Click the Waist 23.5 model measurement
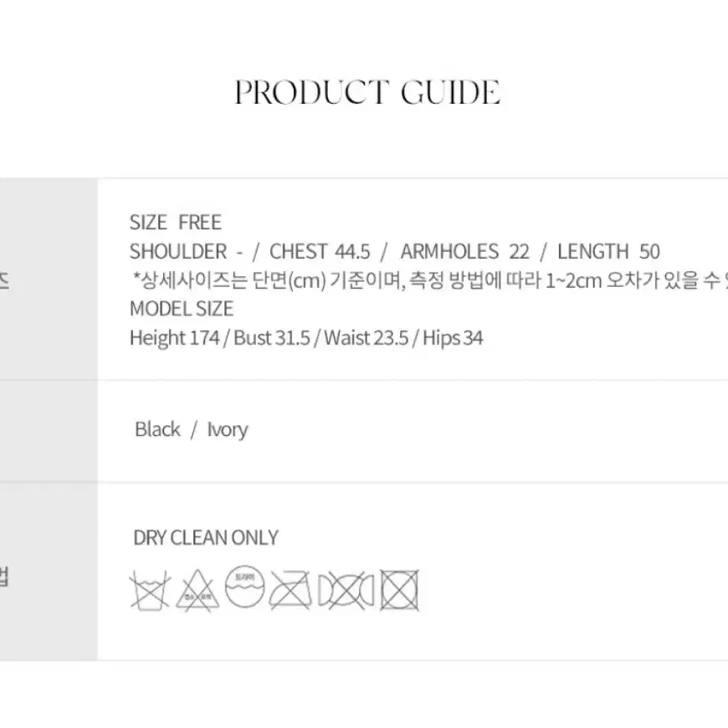The image size is (728, 728). click(x=367, y=338)
